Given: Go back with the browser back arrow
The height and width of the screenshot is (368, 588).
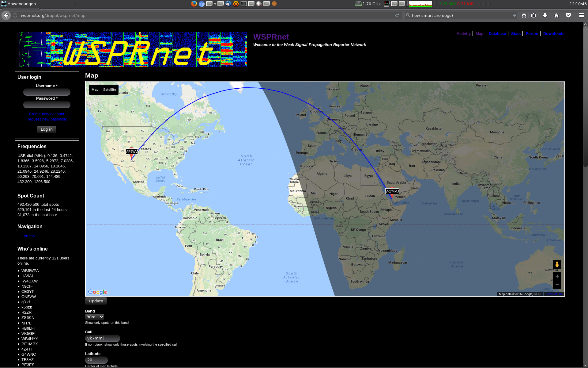Looking at the screenshot, I should [x=6, y=15].
